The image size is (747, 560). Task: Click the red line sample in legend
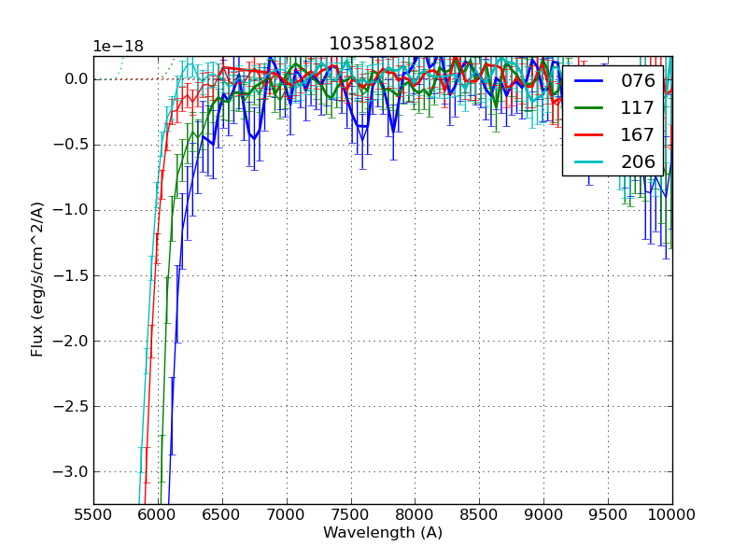590,135
